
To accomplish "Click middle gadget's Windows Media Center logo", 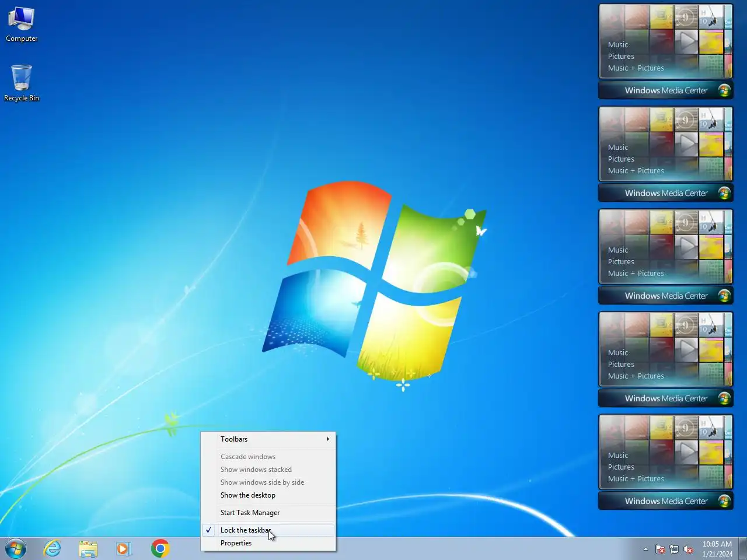I will click(724, 296).
